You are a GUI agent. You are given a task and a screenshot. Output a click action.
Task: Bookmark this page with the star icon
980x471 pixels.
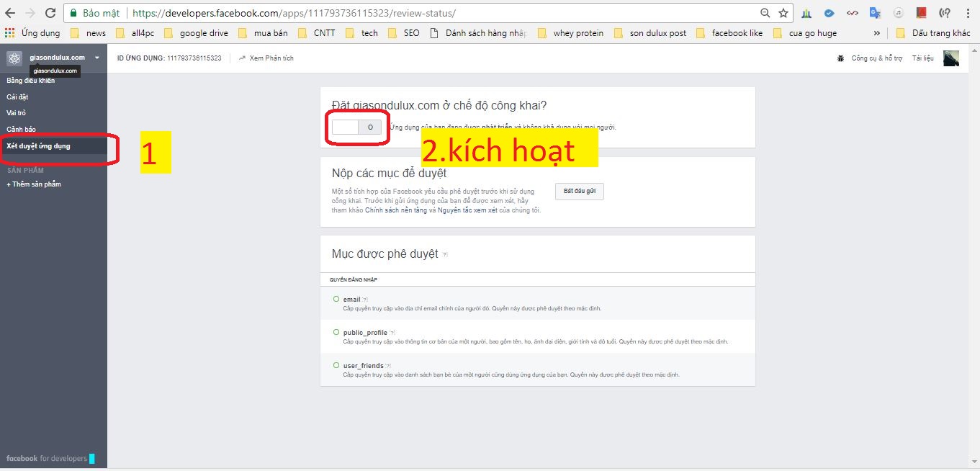click(x=783, y=13)
